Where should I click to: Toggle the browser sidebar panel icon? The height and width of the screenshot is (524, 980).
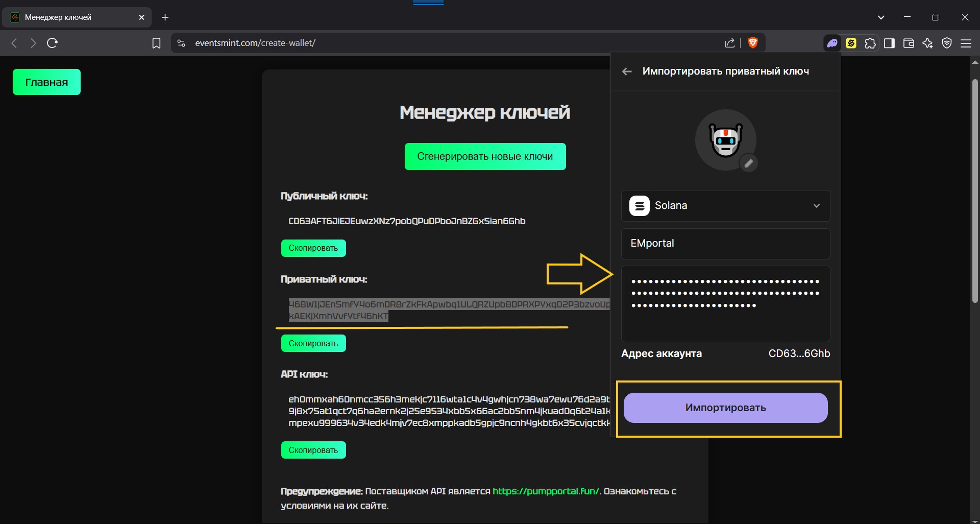coord(889,43)
